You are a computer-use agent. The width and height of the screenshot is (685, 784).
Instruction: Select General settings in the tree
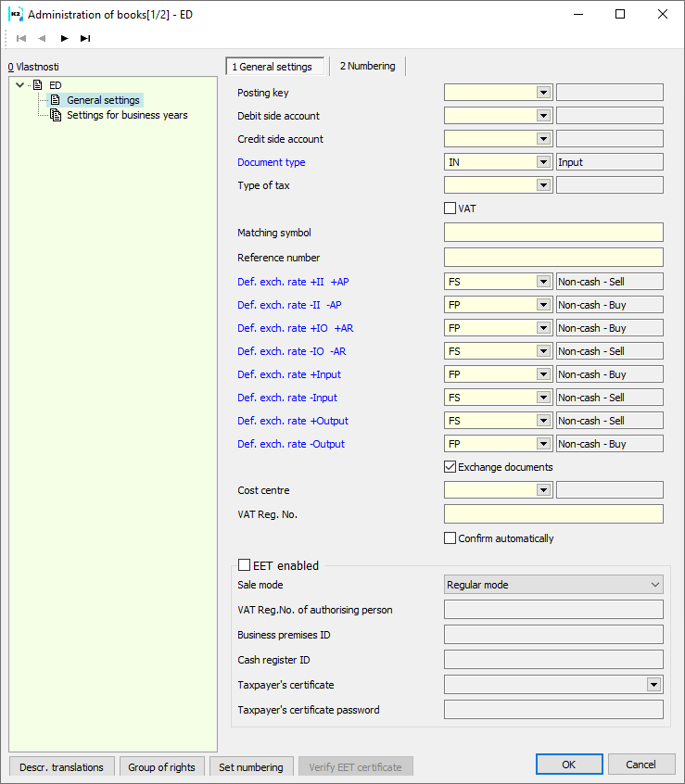tap(103, 100)
